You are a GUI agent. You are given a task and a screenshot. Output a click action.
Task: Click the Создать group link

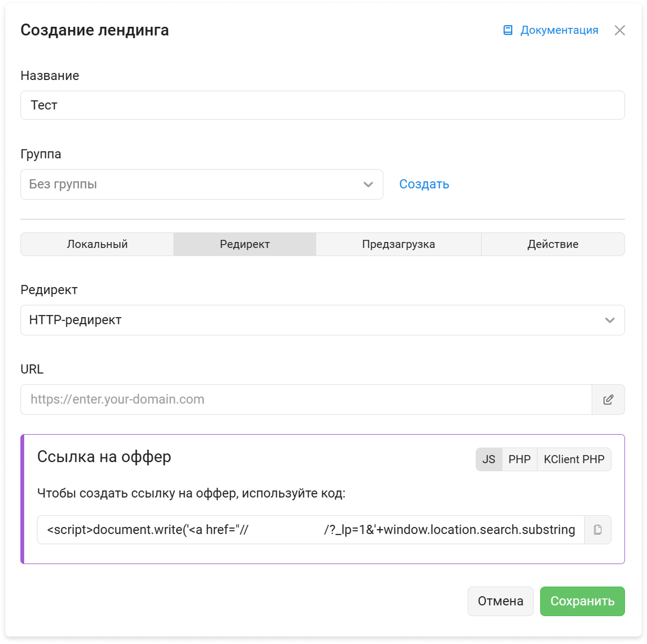click(x=424, y=184)
